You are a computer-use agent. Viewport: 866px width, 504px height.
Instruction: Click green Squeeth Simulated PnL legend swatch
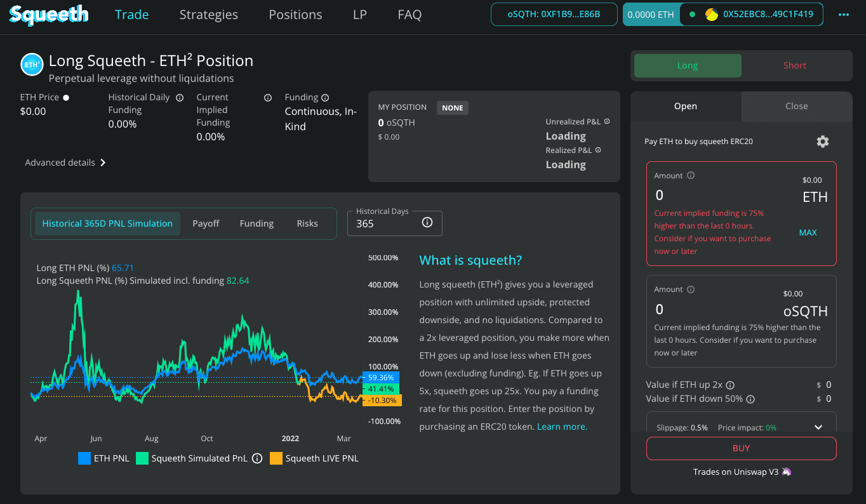[142, 458]
